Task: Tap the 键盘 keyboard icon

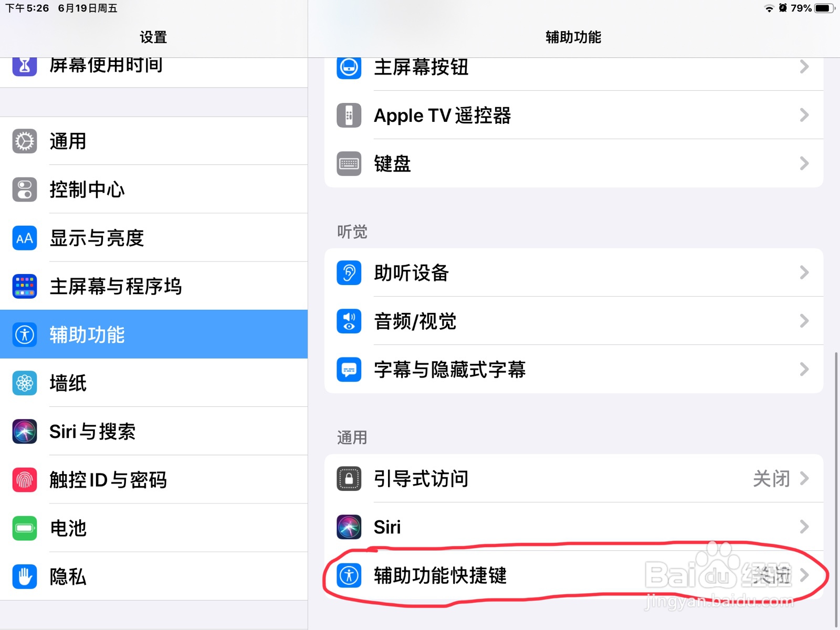Action: (349, 164)
